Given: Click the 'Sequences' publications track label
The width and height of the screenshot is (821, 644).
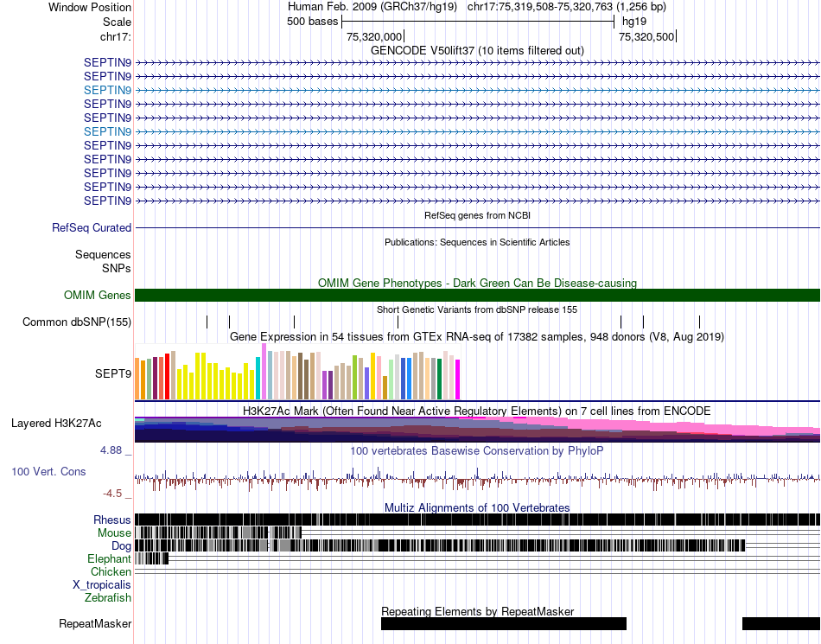Looking at the screenshot, I should pyautogui.click(x=103, y=254).
